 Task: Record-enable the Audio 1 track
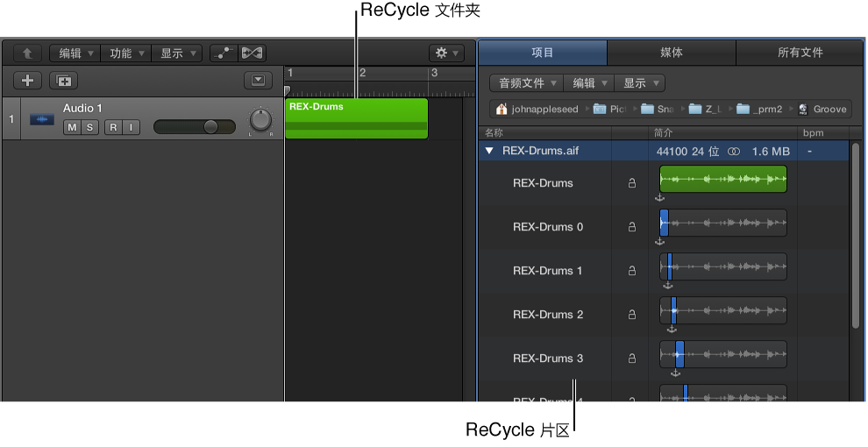pyautogui.click(x=113, y=127)
